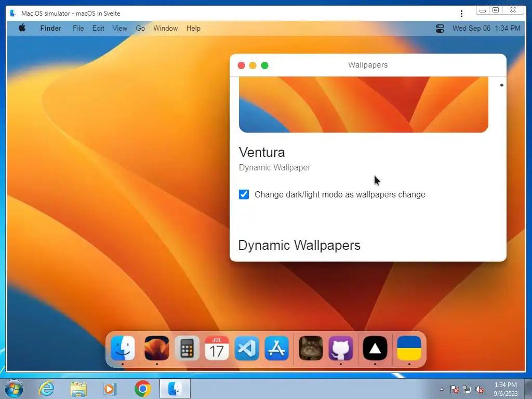Open the Calendar dock icon showing JUL 17
Viewport: 532px width, 399px height.
click(217, 348)
